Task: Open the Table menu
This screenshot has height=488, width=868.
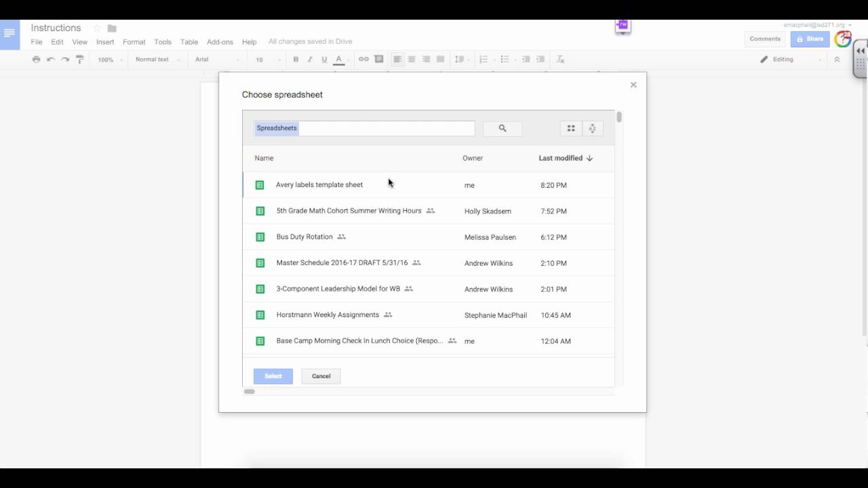Action: [189, 42]
